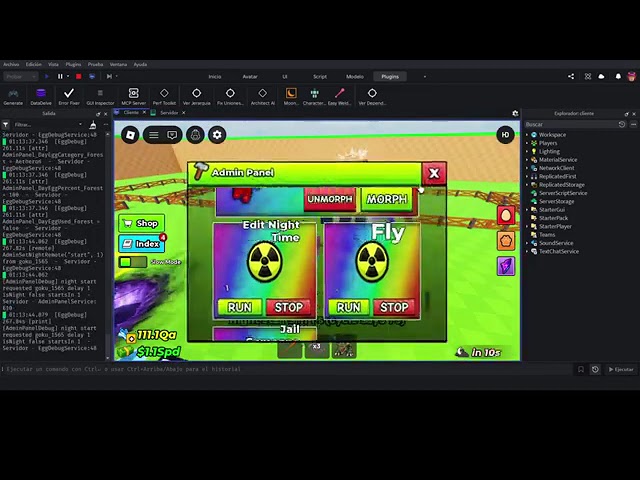This screenshot has width=640, height=480.
Task: Launch the DataDelve plugin
Action: [x=41, y=96]
